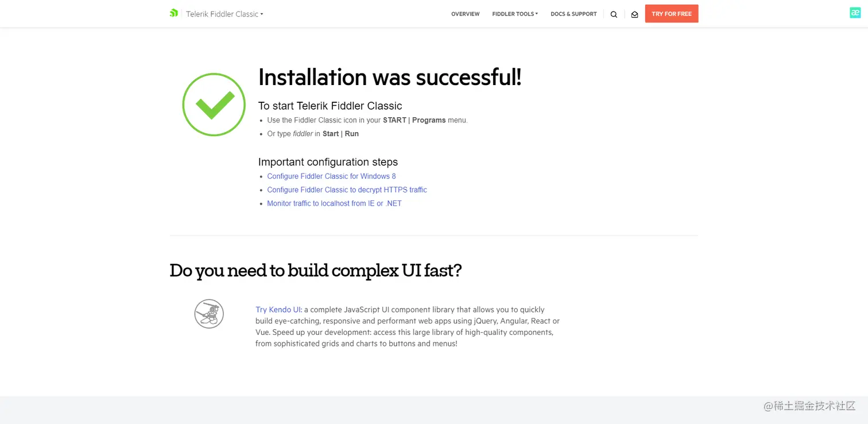Click the Do you need to build complex UI heading
This screenshot has width=868, height=424.
(316, 270)
